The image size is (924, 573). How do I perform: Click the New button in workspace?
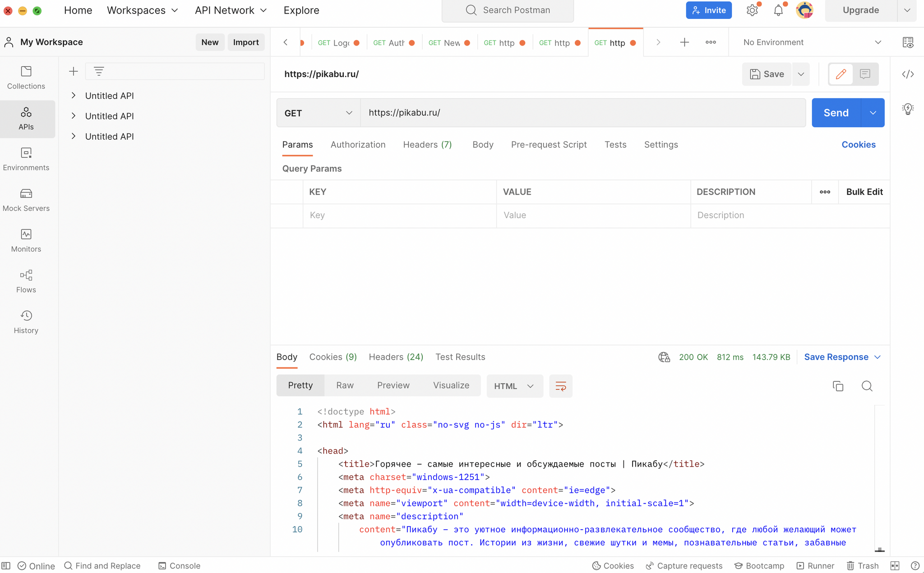210,42
